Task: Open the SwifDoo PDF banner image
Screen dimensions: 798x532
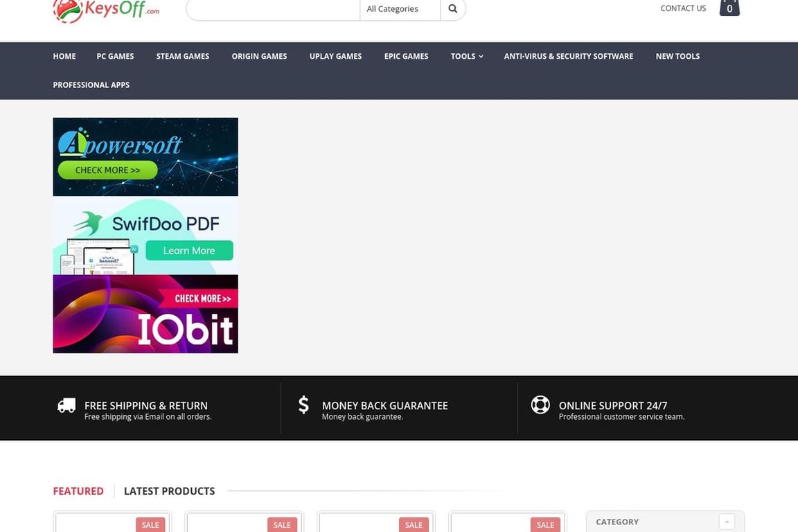Action: tap(145, 236)
